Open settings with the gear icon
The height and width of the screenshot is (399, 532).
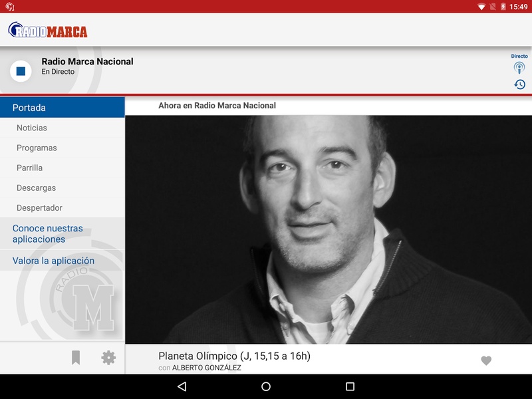tap(108, 358)
